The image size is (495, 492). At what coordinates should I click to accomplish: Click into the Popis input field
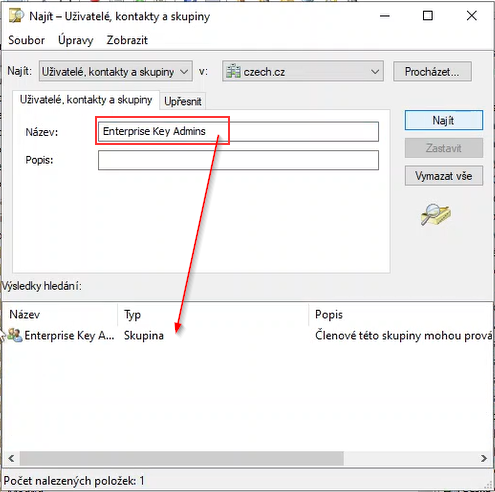click(x=238, y=160)
